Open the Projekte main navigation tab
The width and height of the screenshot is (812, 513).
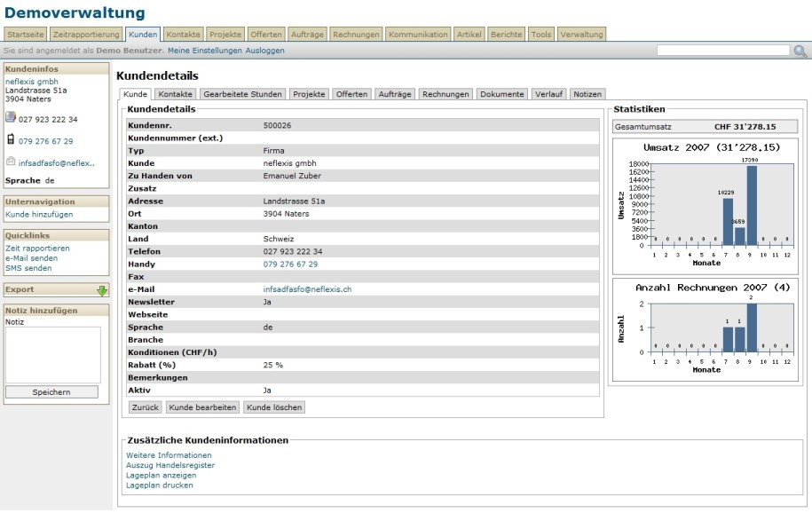coord(225,35)
